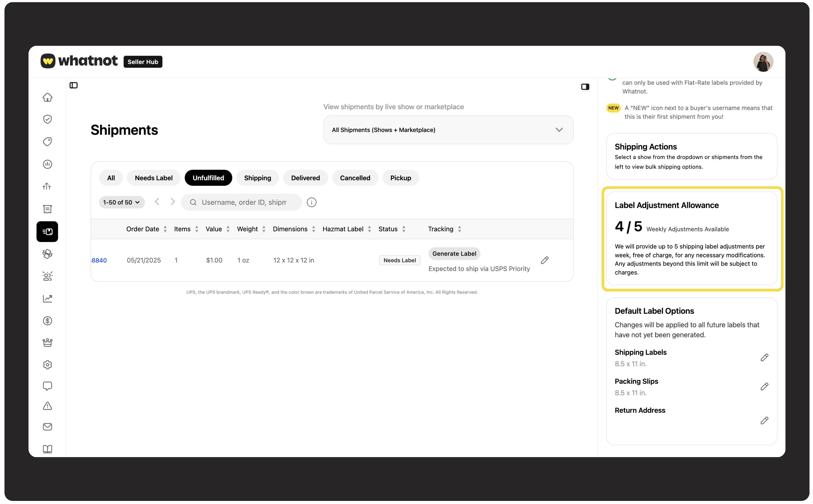Viewport: 813px width, 504px height.
Task: Click the Generate Label button
Action: coord(454,253)
